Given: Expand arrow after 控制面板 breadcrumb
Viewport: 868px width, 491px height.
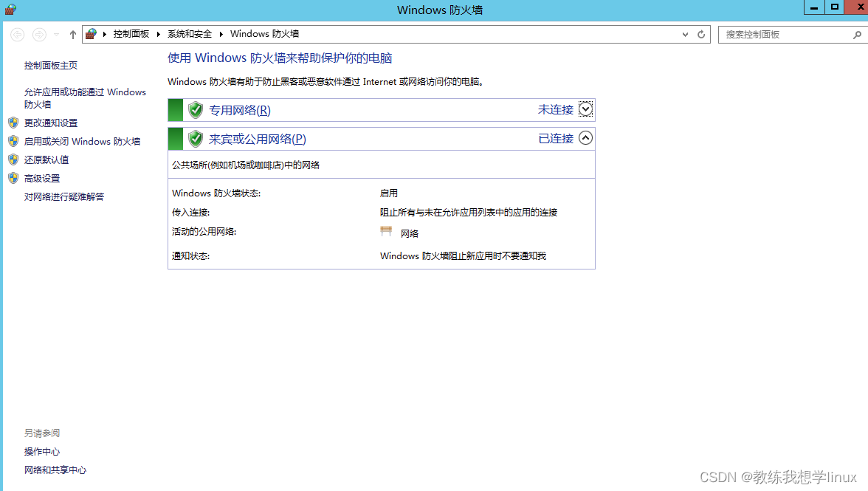Looking at the screenshot, I should coord(158,34).
